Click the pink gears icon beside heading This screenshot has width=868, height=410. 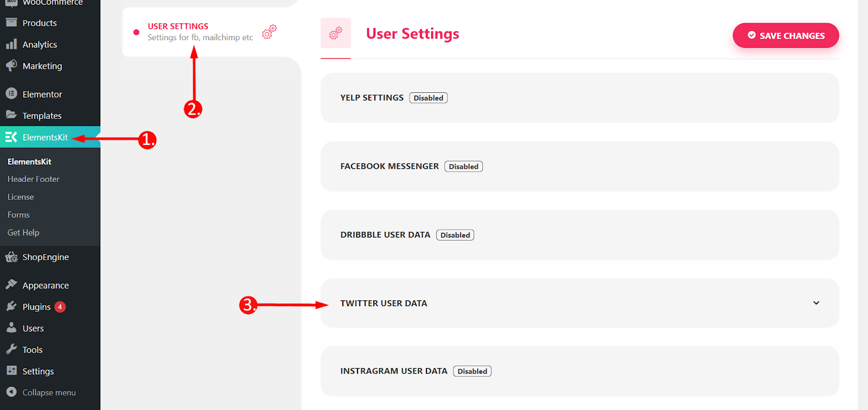click(x=336, y=33)
